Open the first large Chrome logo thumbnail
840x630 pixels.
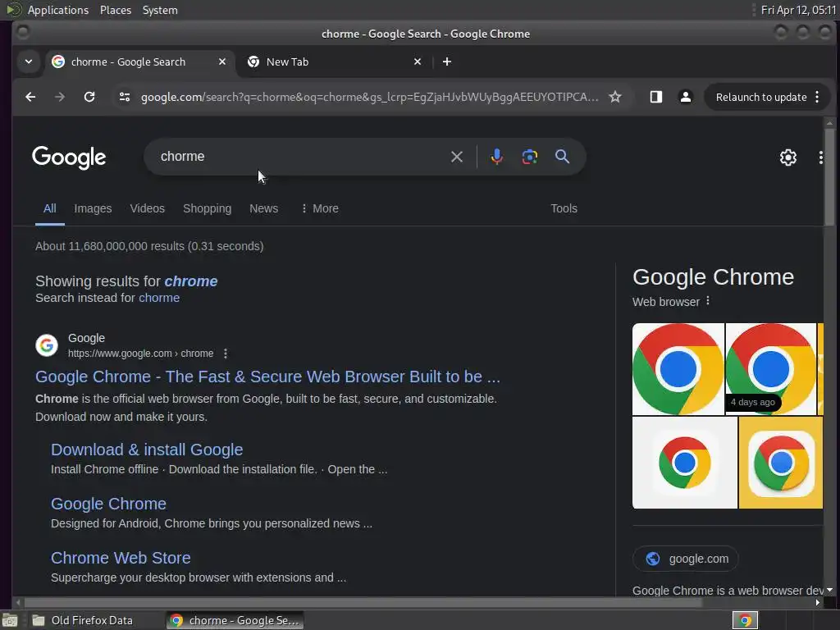(678, 369)
